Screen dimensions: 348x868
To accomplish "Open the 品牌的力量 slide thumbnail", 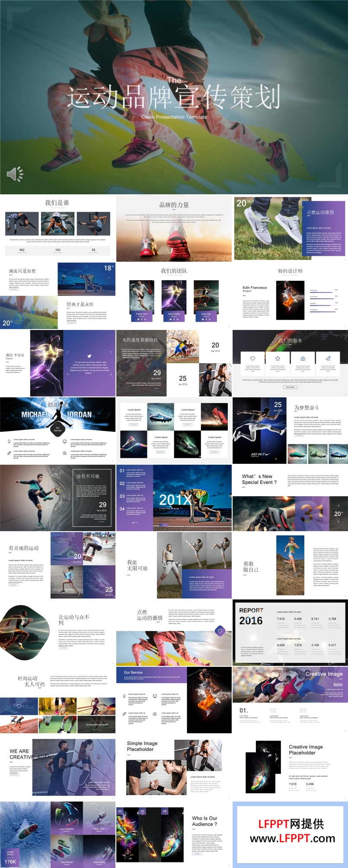I will pyautogui.click(x=174, y=228).
